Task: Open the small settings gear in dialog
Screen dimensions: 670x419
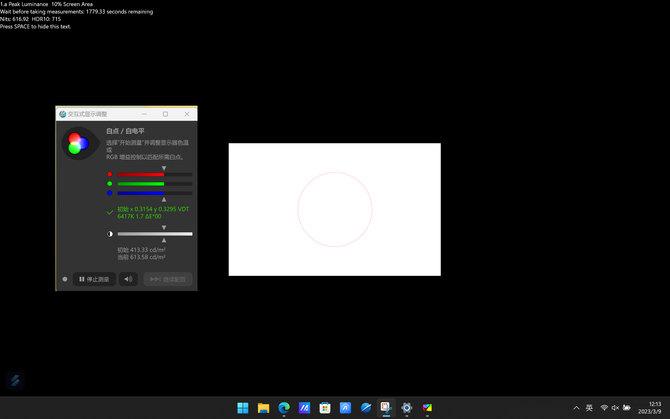Action: (x=65, y=279)
